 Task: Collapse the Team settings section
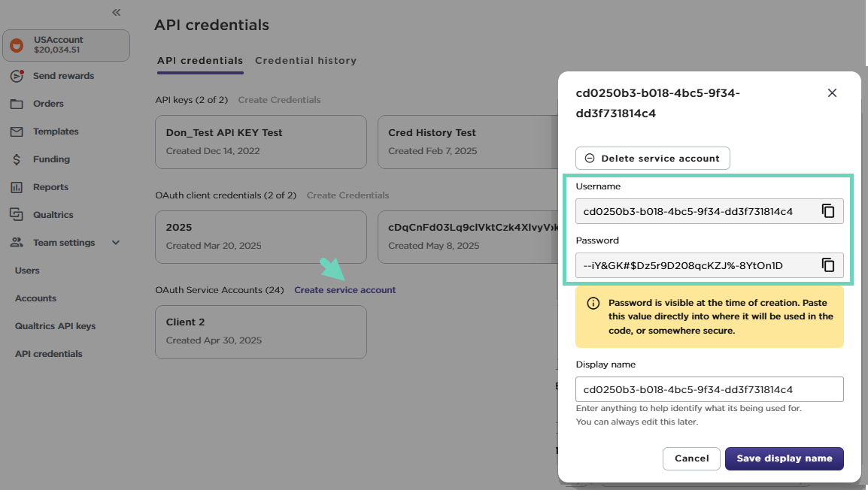click(x=116, y=243)
